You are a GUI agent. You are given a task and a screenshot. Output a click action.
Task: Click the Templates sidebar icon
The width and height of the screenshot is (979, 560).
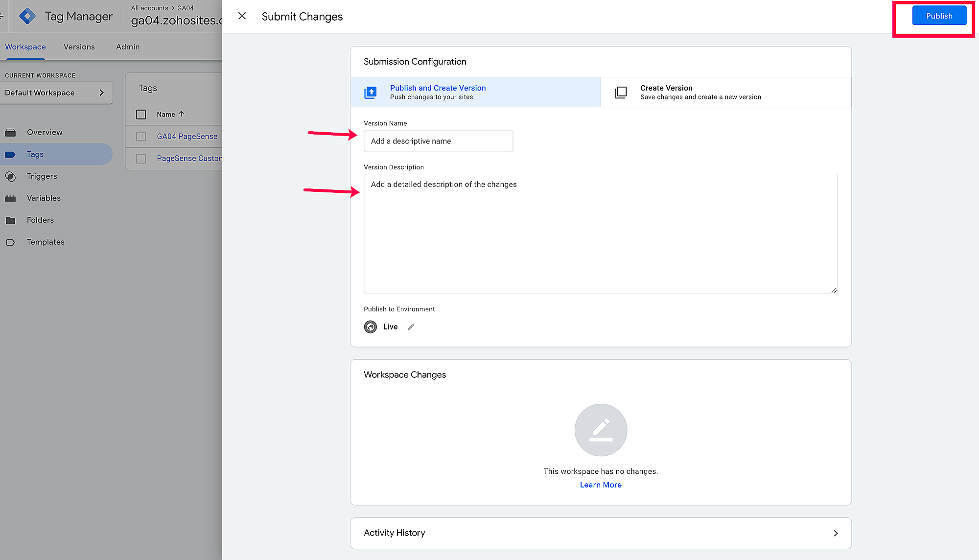click(11, 242)
